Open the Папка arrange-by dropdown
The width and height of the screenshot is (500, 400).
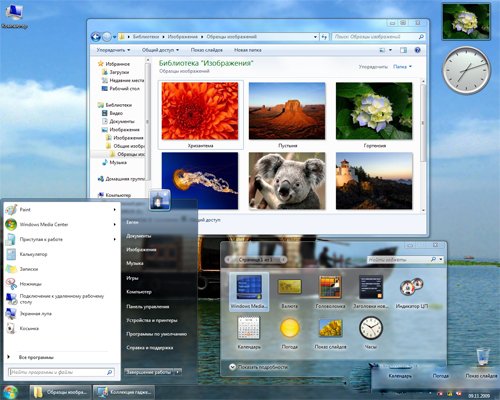coord(402,67)
